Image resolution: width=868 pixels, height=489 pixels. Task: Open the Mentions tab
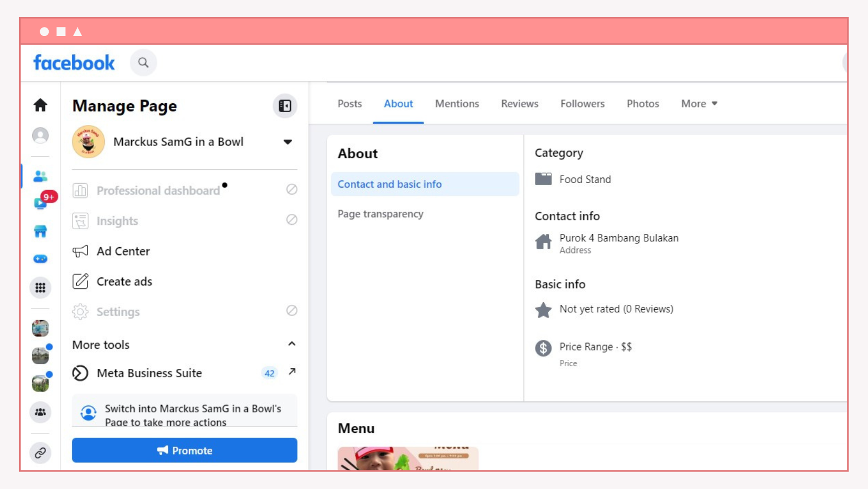(457, 104)
